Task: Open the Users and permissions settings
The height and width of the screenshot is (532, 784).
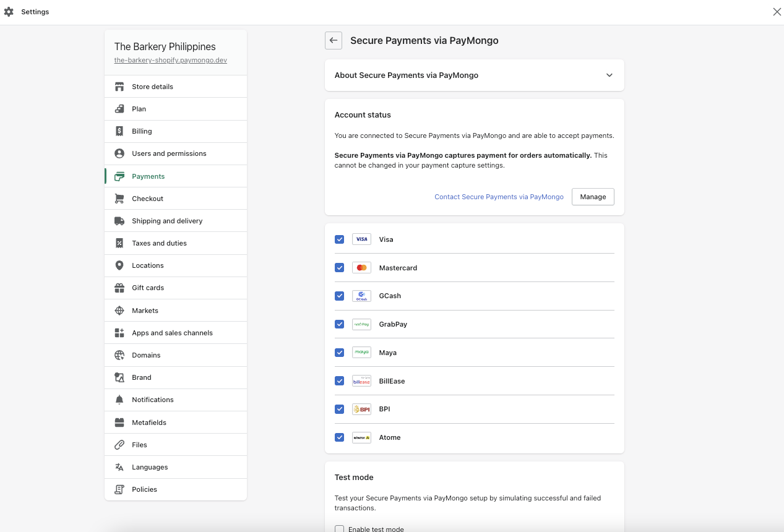Action: tap(169, 153)
